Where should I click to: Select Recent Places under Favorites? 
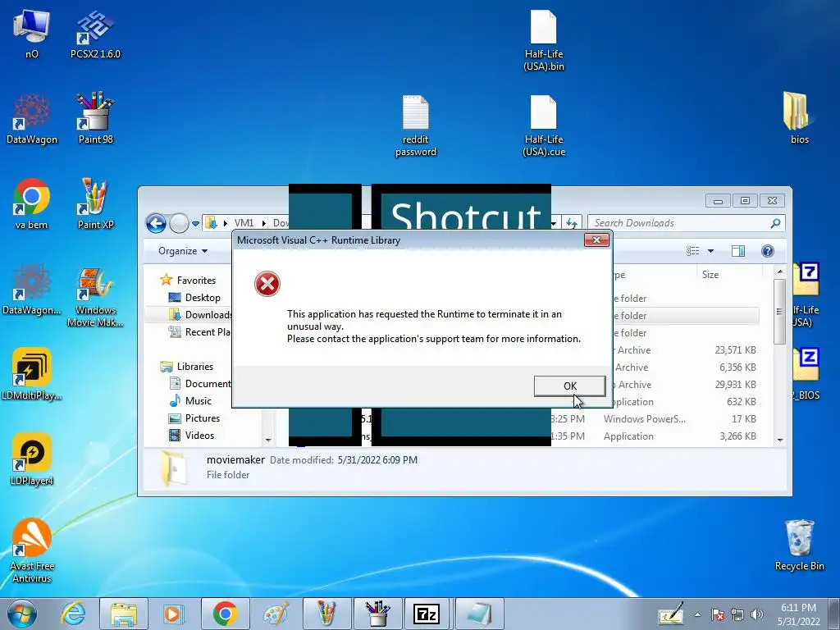click(x=201, y=331)
